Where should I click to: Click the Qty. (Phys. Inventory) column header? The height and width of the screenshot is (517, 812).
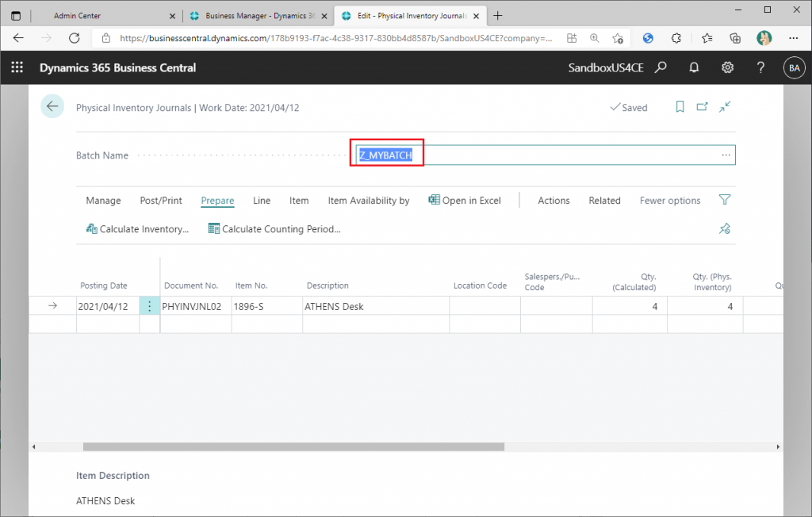pos(712,281)
